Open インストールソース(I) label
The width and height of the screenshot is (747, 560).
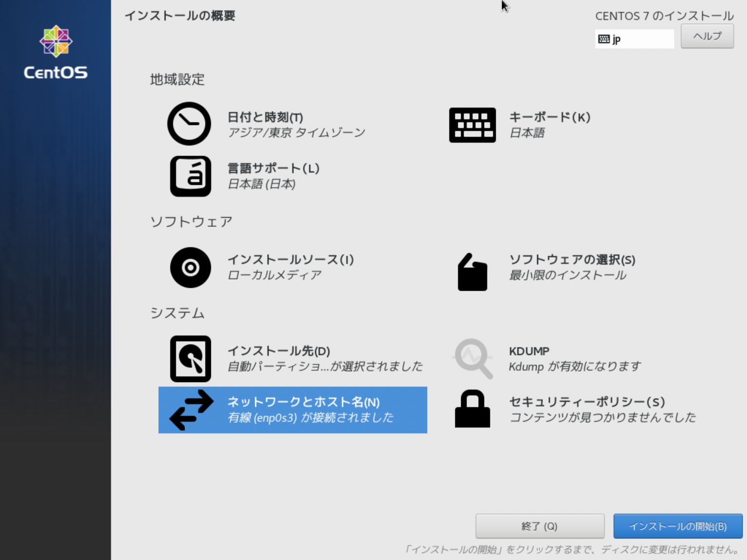[x=291, y=260]
